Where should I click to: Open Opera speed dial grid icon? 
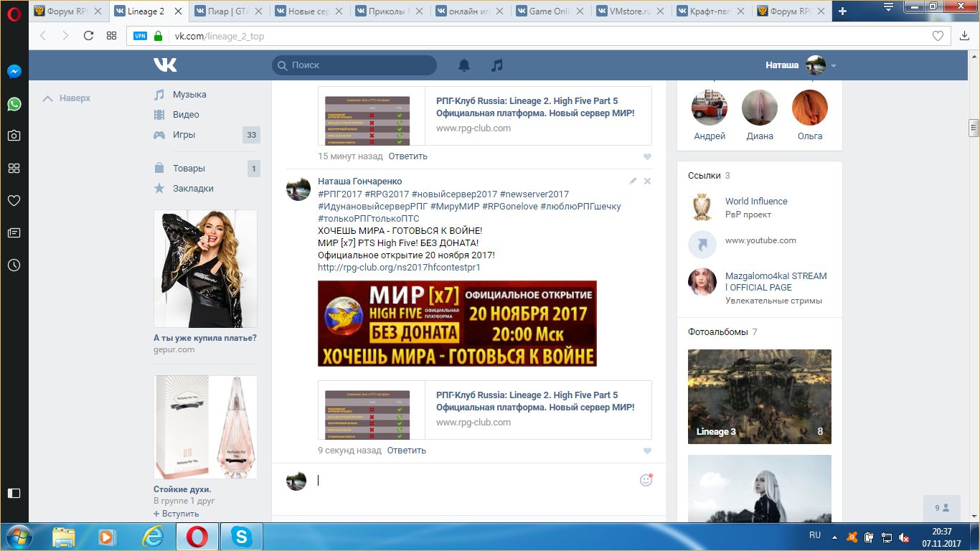[111, 36]
